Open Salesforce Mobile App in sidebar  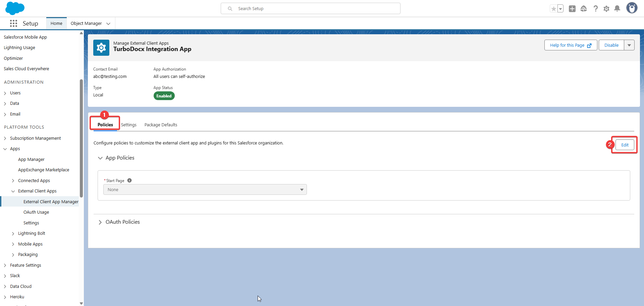(x=25, y=37)
